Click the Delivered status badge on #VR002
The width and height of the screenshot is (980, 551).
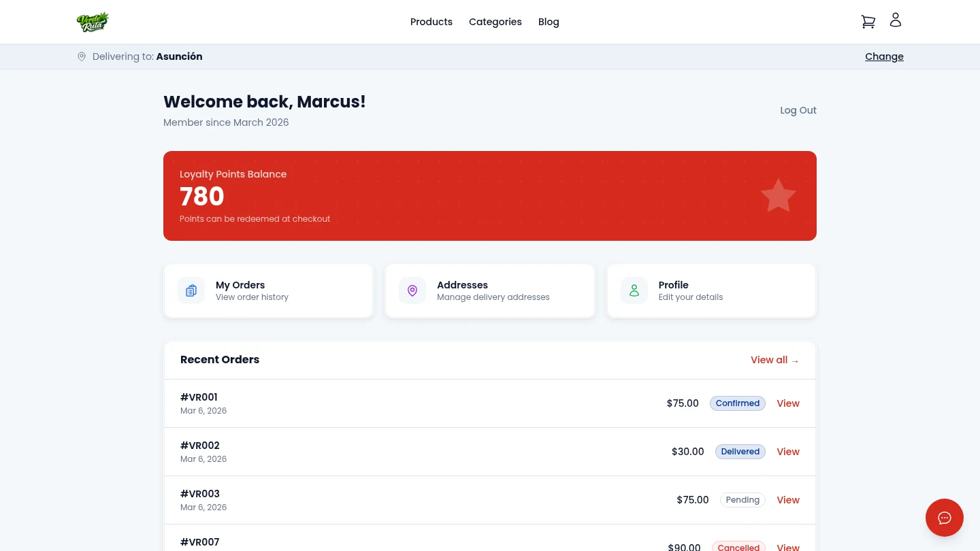(740, 452)
